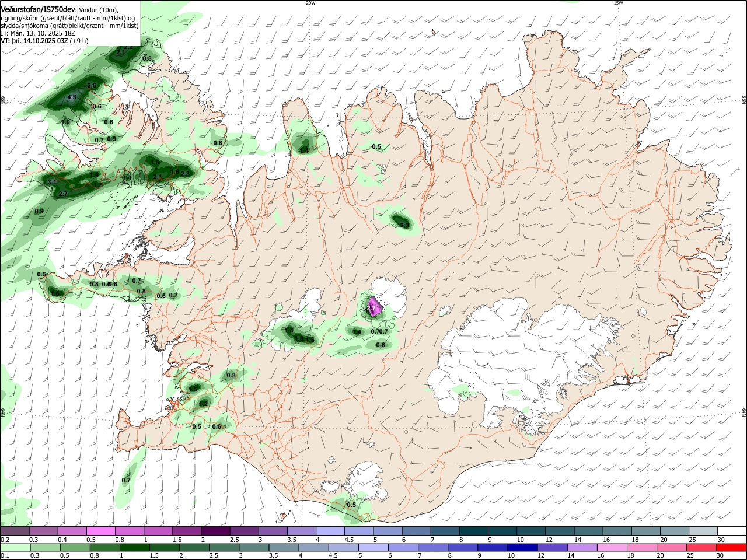Click the 20W longitude label
The height and width of the screenshot is (560, 747).
pyautogui.click(x=310, y=3)
